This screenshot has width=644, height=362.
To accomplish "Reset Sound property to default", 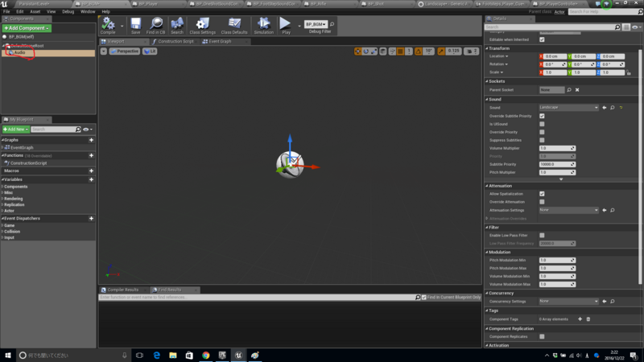I will (x=621, y=108).
